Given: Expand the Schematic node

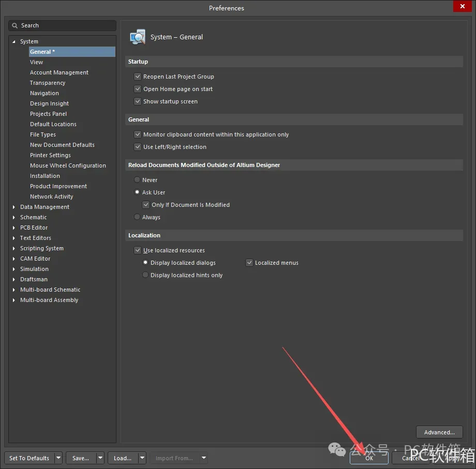Looking at the screenshot, I should tap(13, 217).
